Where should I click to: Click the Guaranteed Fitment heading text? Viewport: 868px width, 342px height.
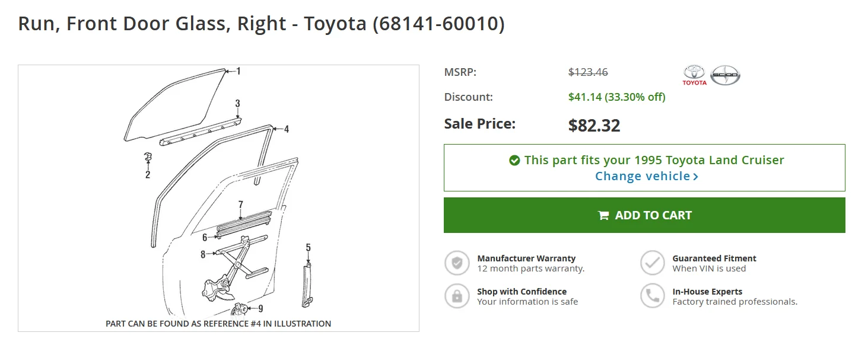click(x=714, y=258)
